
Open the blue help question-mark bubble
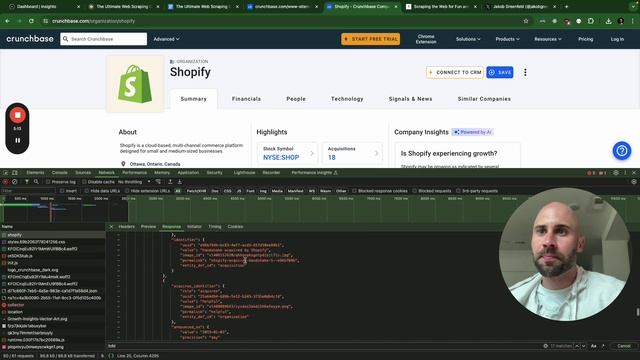[x=622, y=151]
